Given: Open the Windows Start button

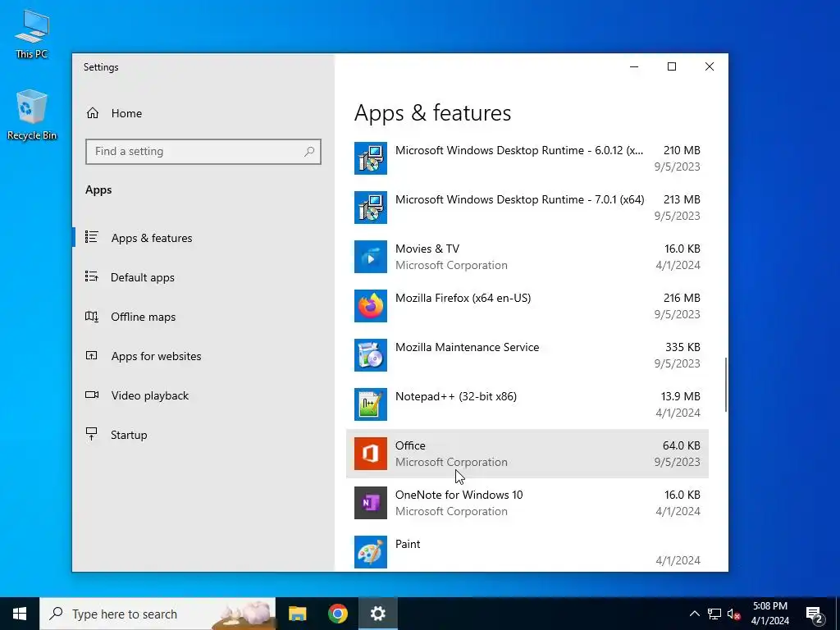Looking at the screenshot, I should (20, 614).
